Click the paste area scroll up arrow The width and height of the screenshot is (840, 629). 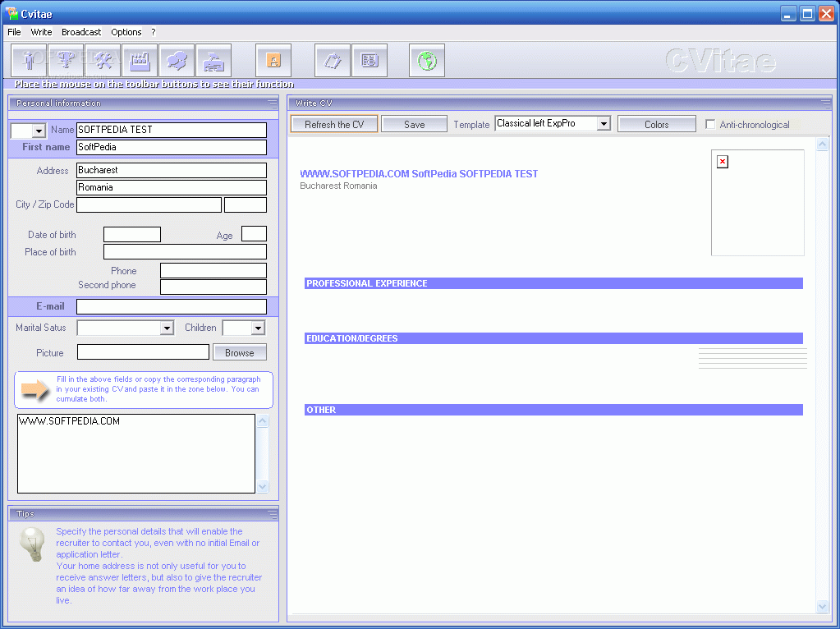point(263,421)
